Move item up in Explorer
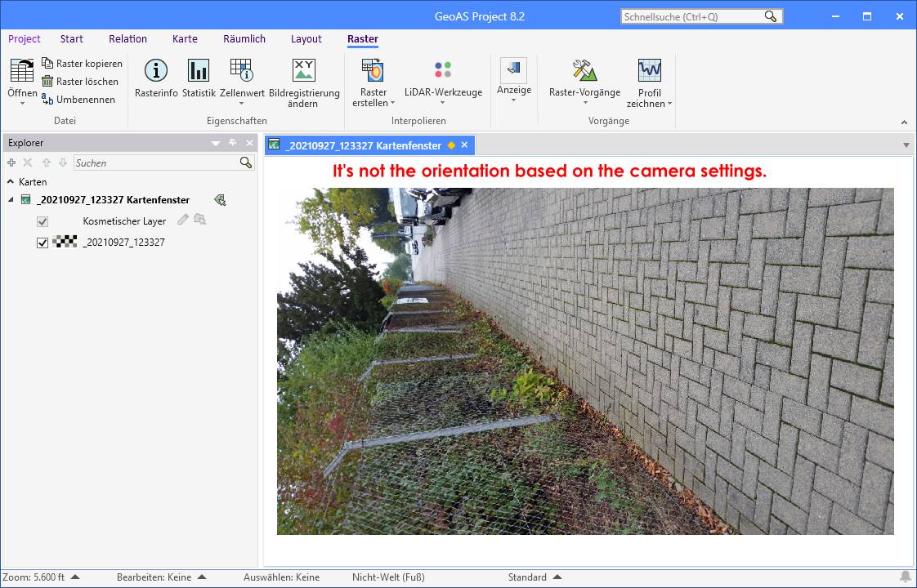 click(47, 163)
